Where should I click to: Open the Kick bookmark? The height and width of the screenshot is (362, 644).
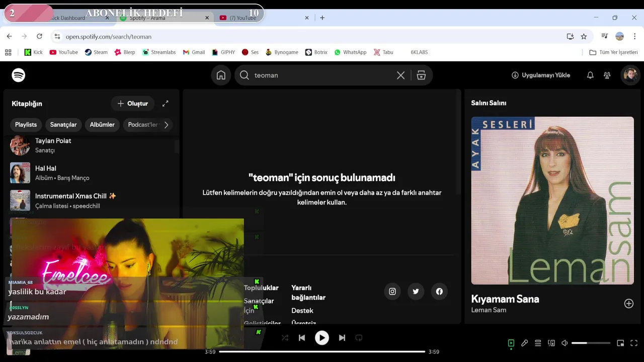pos(34,52)
